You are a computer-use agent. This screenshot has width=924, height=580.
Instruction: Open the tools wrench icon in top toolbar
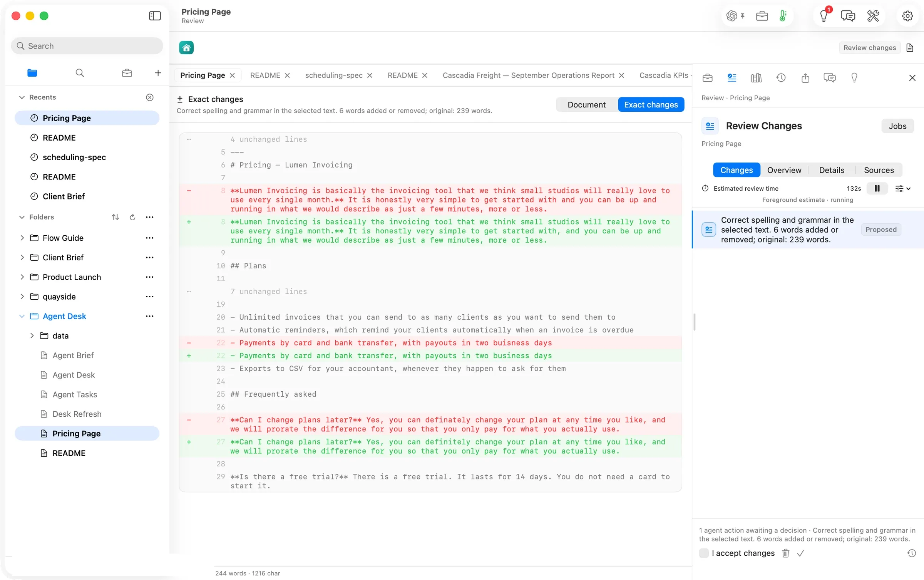[873, 16]
